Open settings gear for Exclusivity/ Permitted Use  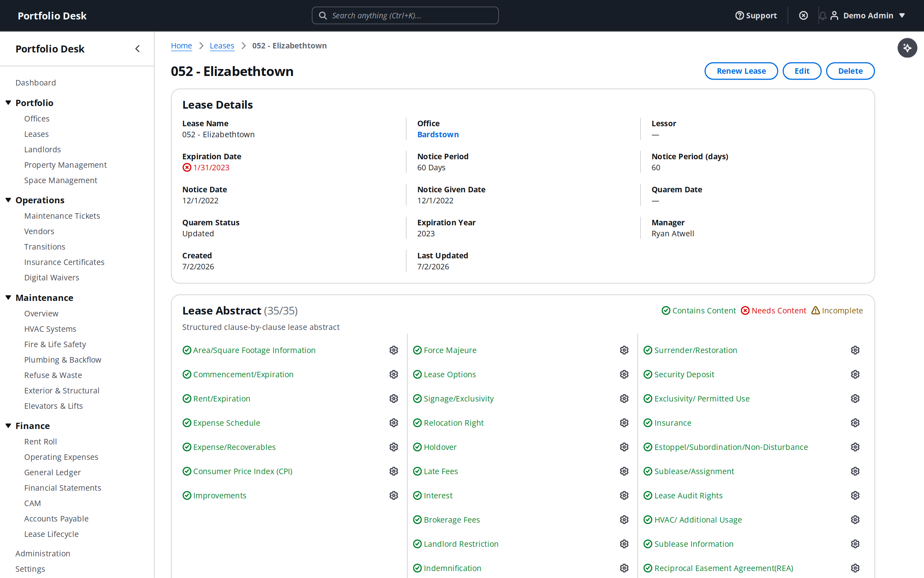[x=855, y=398]
